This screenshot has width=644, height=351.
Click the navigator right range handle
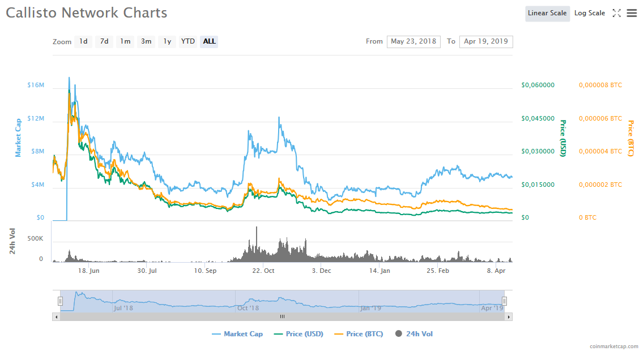pos(504,301)
